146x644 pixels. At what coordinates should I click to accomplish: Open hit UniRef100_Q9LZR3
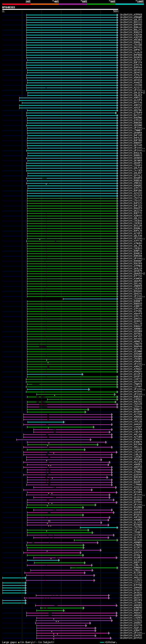click(131, 20)
